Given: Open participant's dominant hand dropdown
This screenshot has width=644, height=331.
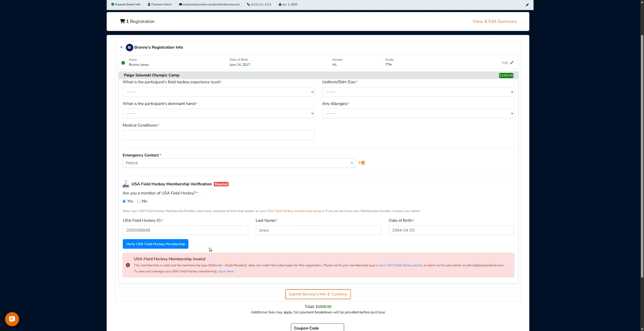Looking at the screenshot, I should (218, 113).
